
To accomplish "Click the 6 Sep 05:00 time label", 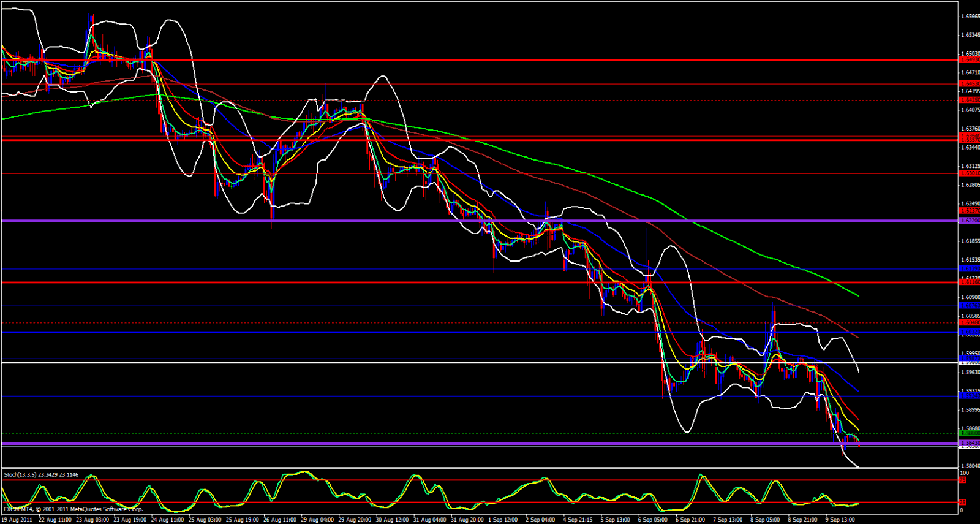I will click(x=652, y=520).
